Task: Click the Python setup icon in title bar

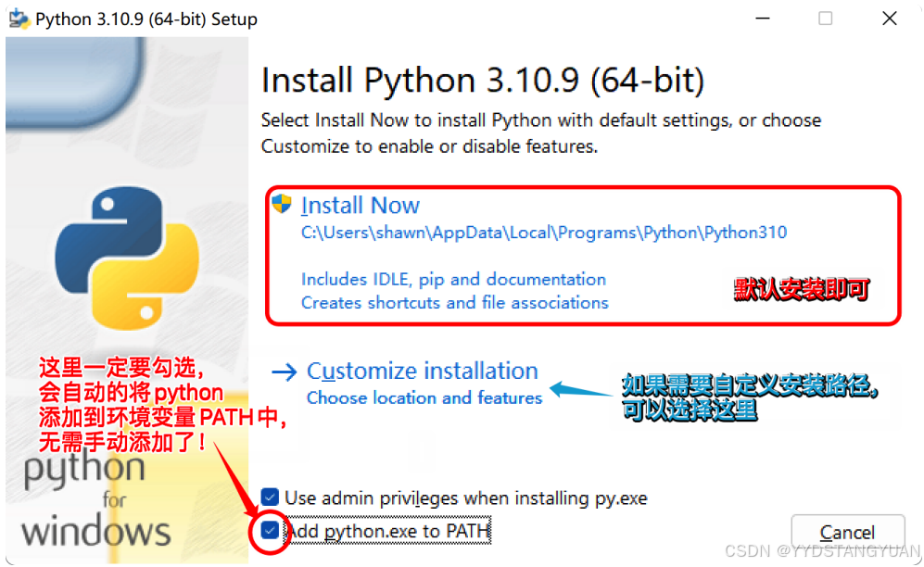Action: 19,19
